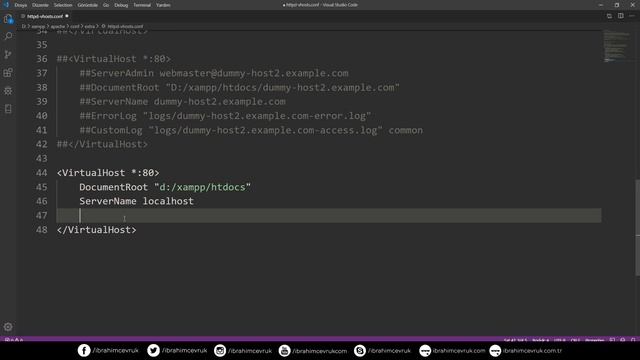Click the minimap code overview

click(617, 46)
